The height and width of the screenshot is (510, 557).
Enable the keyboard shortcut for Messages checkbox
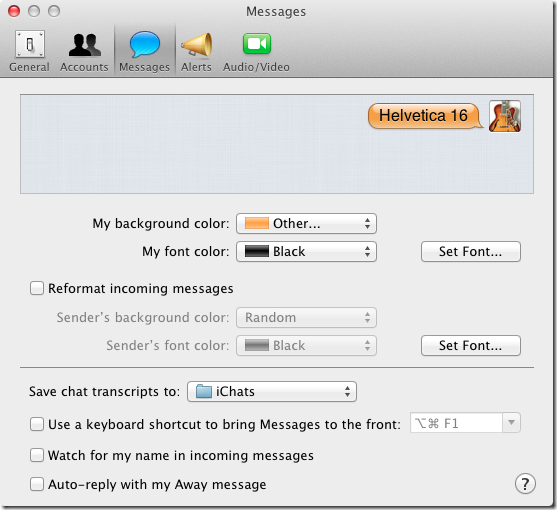[37, 424]
